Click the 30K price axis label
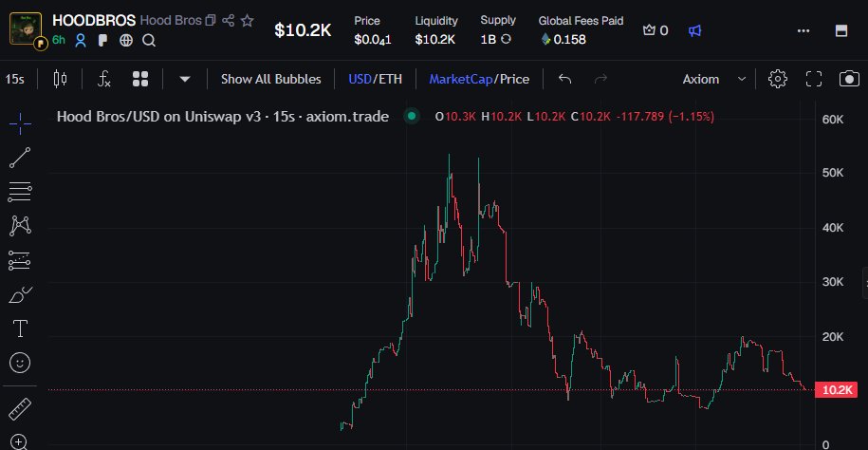Screen dimensions: 868x450 tap(833, 282)
